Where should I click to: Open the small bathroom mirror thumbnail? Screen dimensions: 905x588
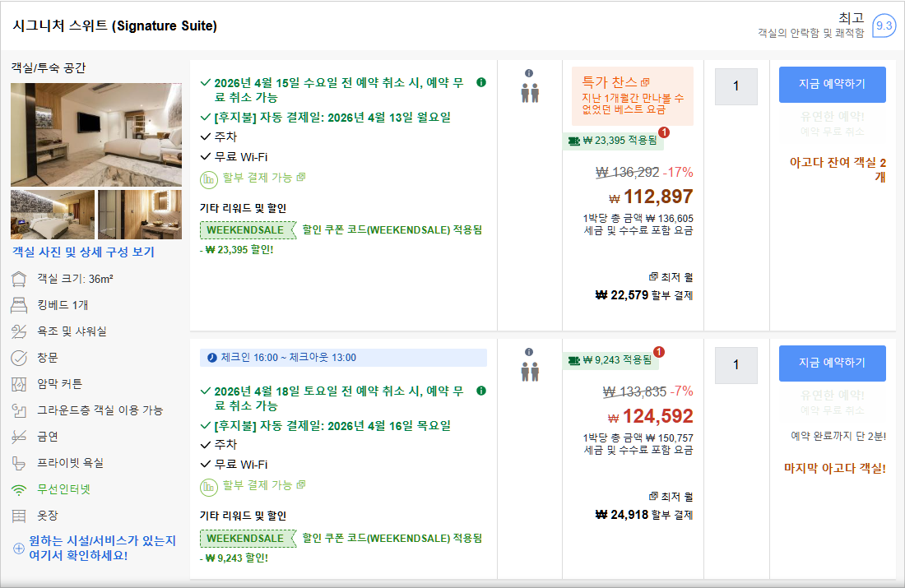tap(140, 214)
